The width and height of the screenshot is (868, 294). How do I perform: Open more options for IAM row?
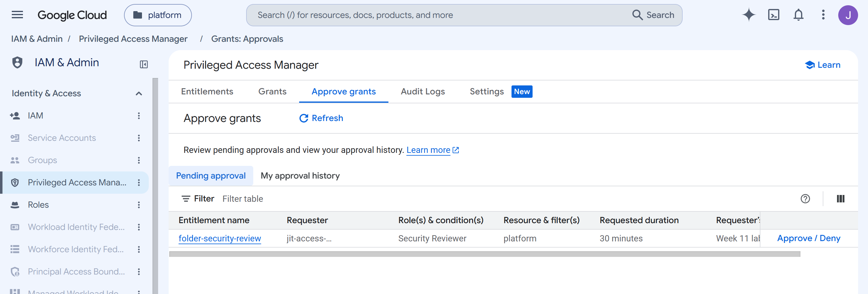coord(139,116)
